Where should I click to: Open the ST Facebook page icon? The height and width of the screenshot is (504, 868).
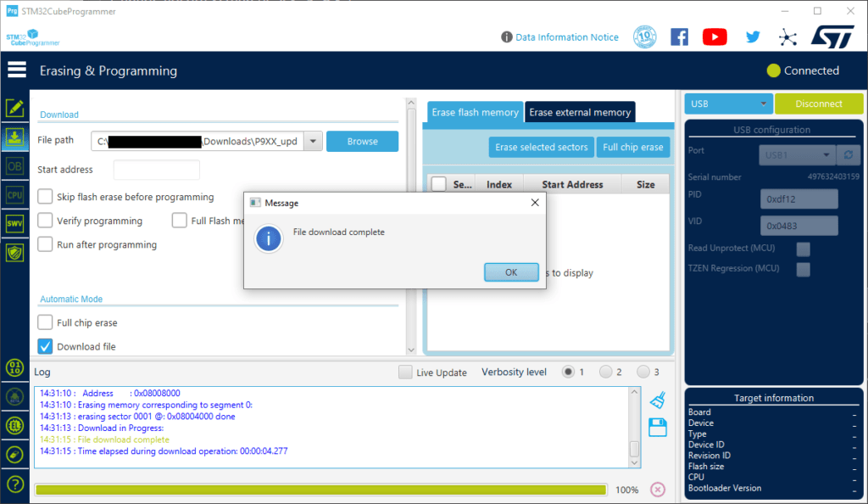click(x=679, y=37)
